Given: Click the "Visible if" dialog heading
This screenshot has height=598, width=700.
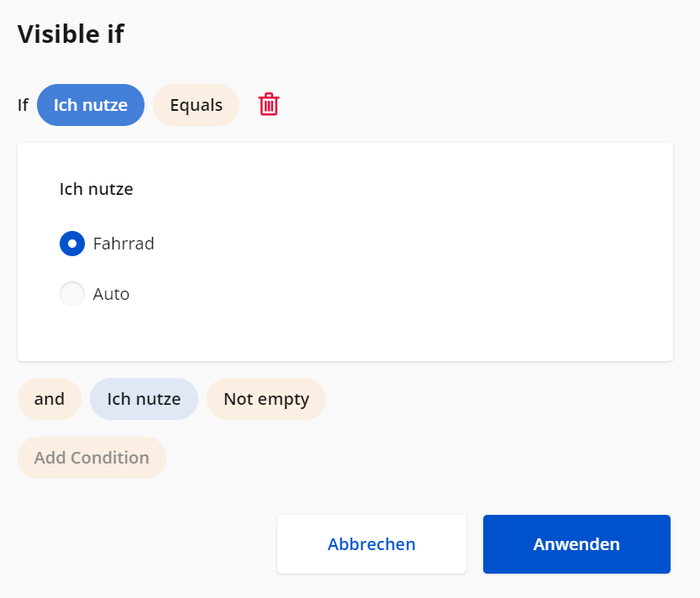Looking at the screenshot, I should tap(71, 34).
